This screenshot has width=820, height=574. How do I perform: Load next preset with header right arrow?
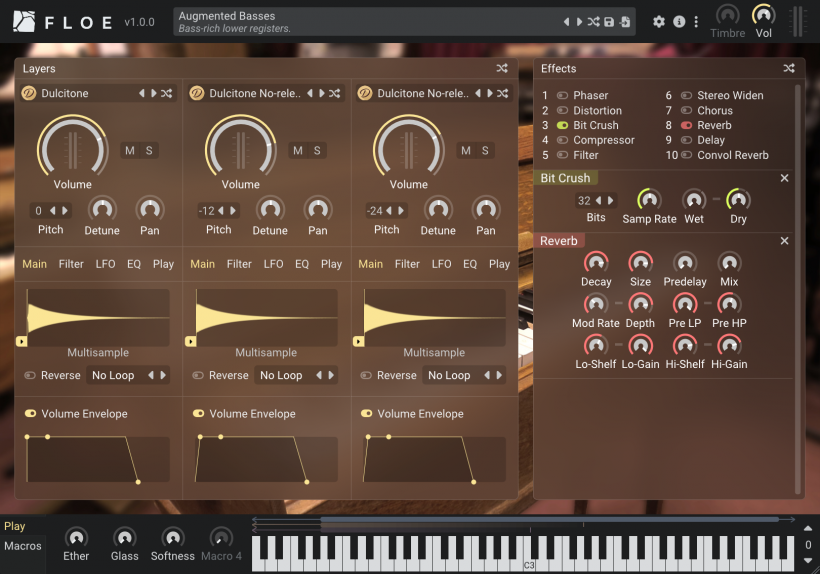(579, 22)
